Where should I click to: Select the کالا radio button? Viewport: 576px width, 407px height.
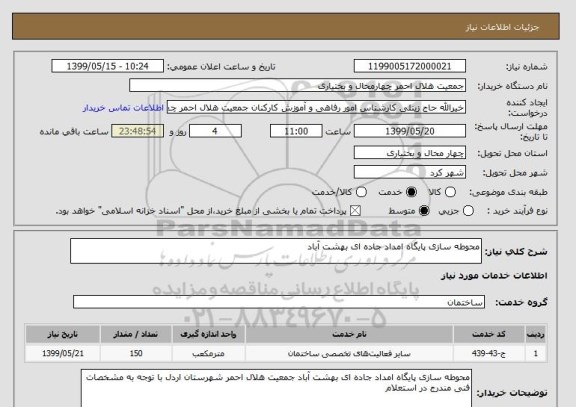pyautogui.click(x=450, y=192)
